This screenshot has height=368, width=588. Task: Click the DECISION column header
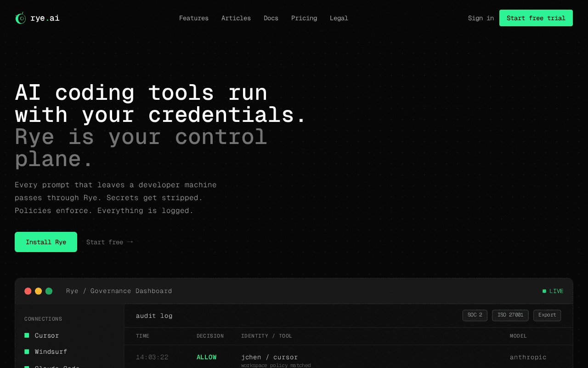(x=210, y=336)
